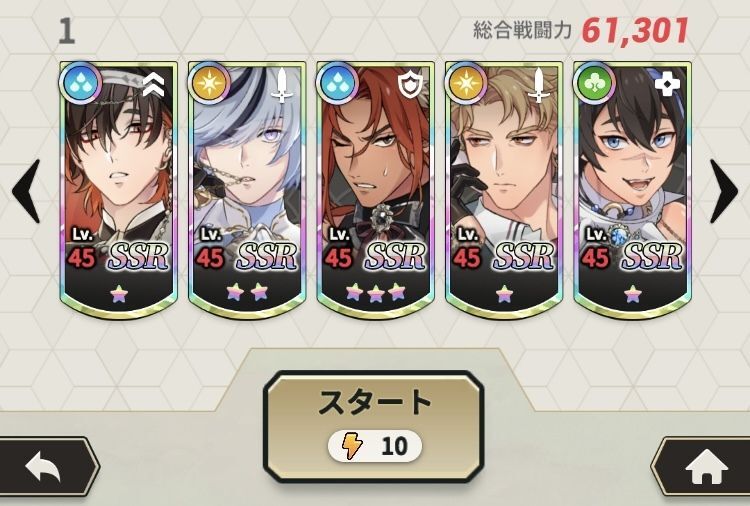Click the green clover element icon
The width and height of the screenshot is (750, 506).
click(x=594, y=83)
